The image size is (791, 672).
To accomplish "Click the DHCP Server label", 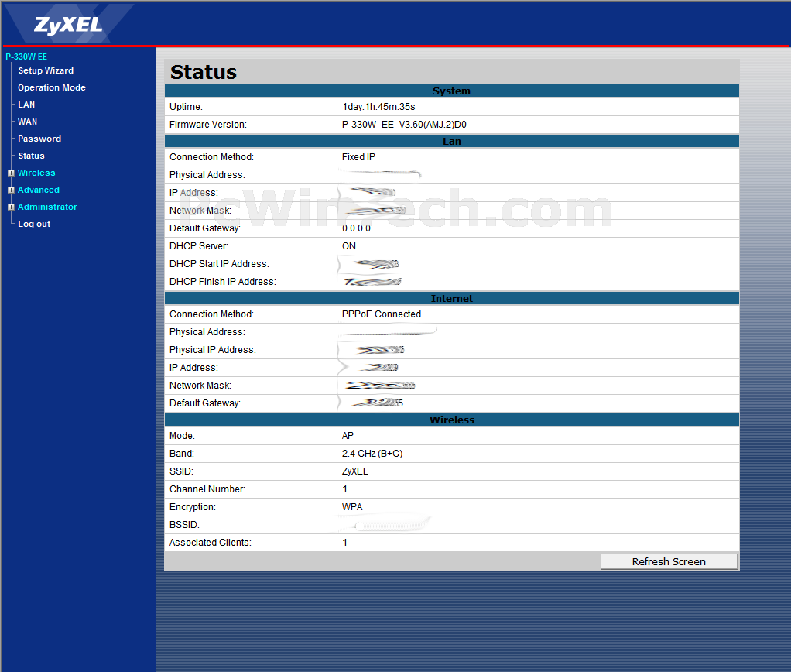I will [199, 246].
